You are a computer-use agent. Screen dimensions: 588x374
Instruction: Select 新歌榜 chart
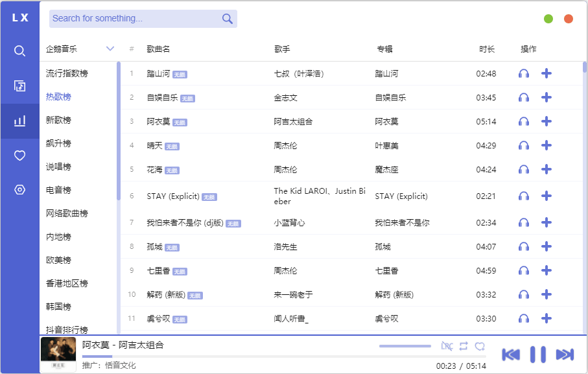(x=58, y=120)
